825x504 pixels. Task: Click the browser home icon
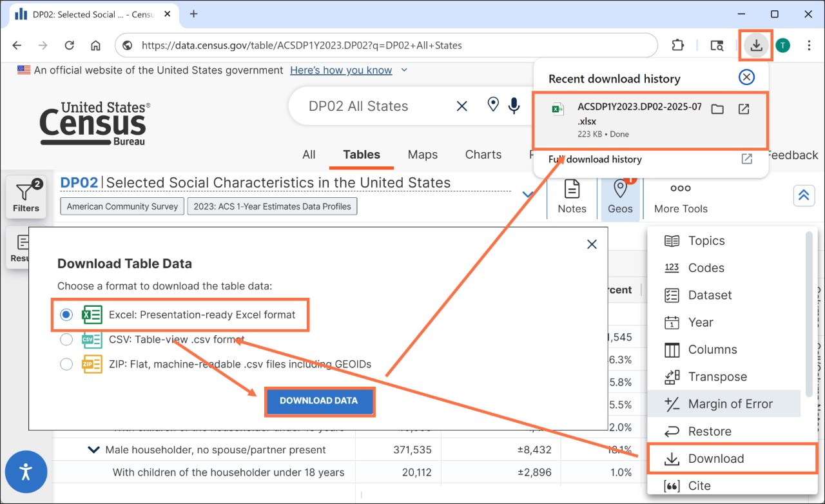(95, 45)
